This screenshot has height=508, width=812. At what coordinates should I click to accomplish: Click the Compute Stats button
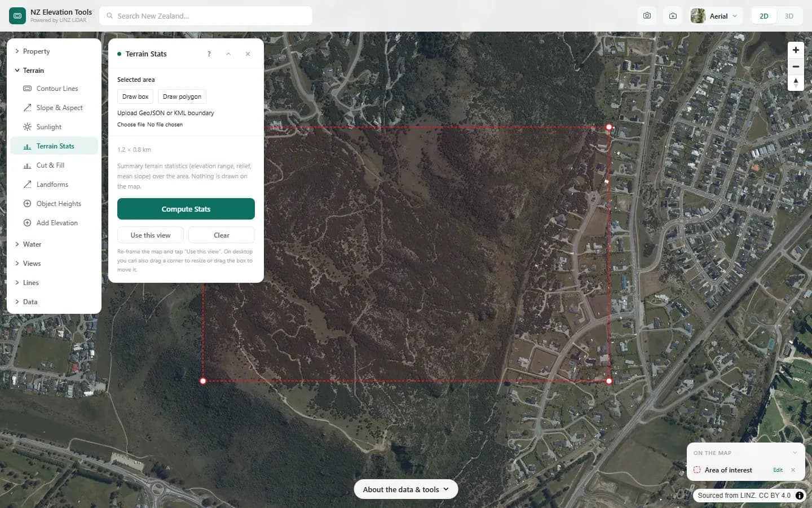[186, 209]
